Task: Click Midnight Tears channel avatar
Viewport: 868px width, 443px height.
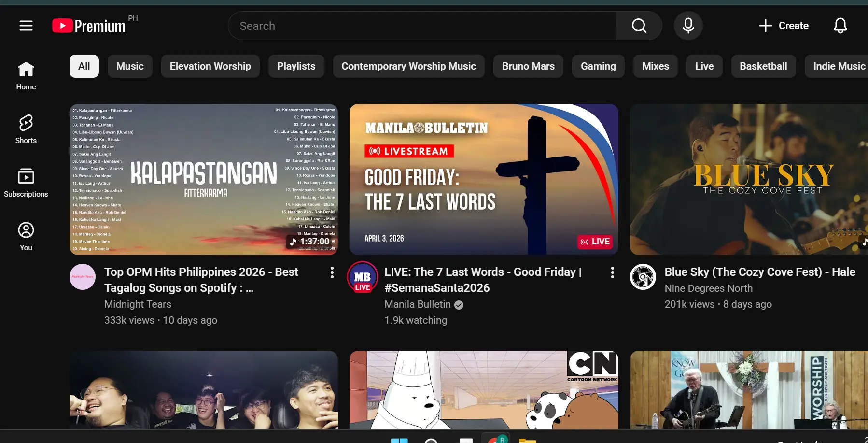Action: pyautogui.click(x=83, y=277)
